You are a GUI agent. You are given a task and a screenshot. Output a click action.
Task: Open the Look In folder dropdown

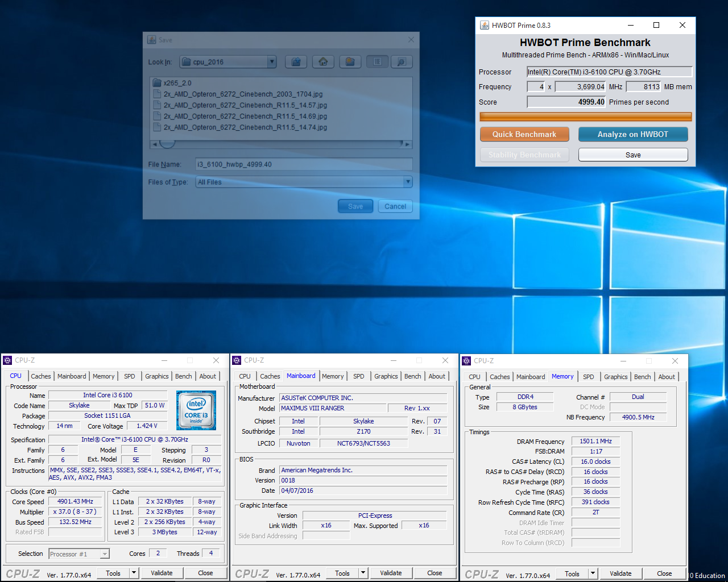click(x=272, y=62)
